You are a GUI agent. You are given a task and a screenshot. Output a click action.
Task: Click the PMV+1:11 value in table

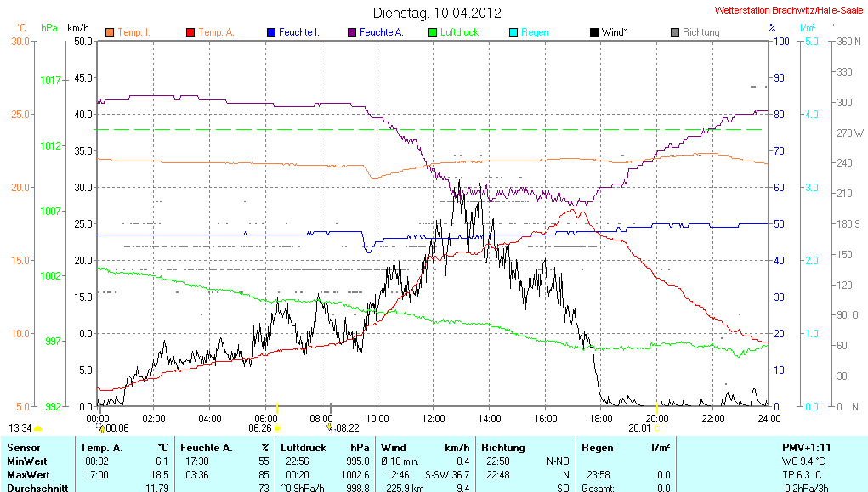tap(807, 447)
